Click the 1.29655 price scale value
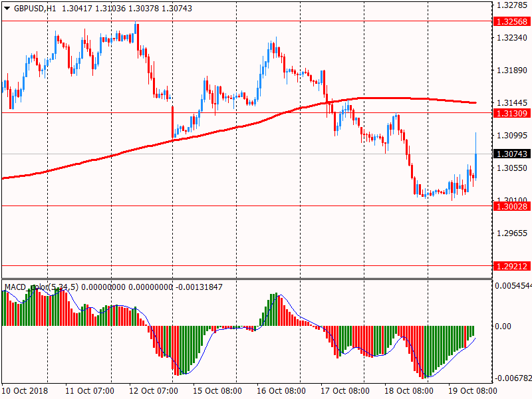Viewport: 532px width, 399px height. 512,233
